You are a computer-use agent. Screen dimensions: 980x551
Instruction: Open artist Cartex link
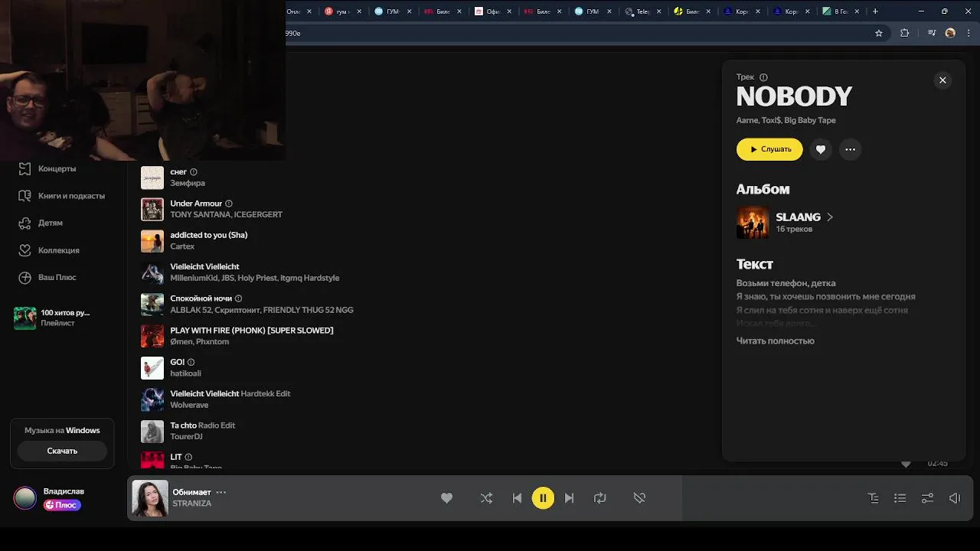click(182, 246)
